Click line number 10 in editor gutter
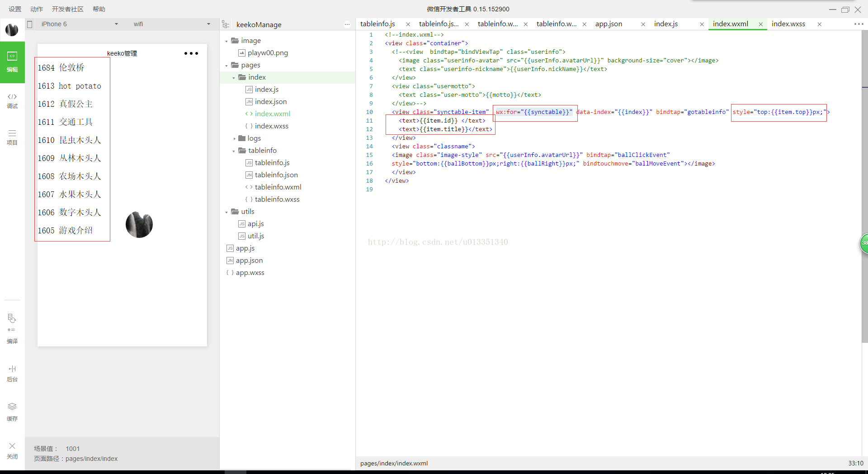 coord(369,112)
